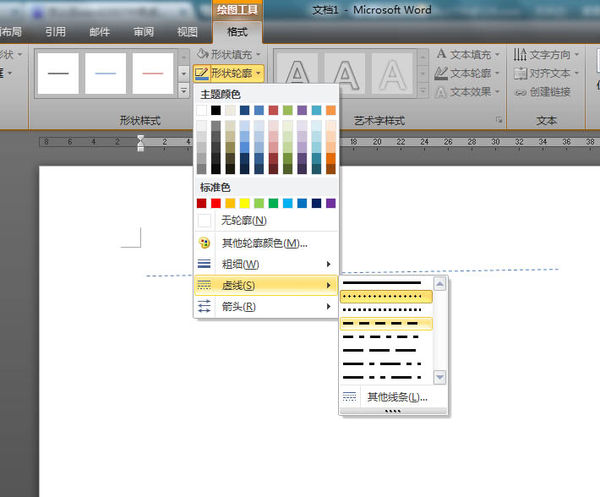Select the square dot dash style
The width and height of the screenshot is (600, 497).
click(x=386, y=310)
